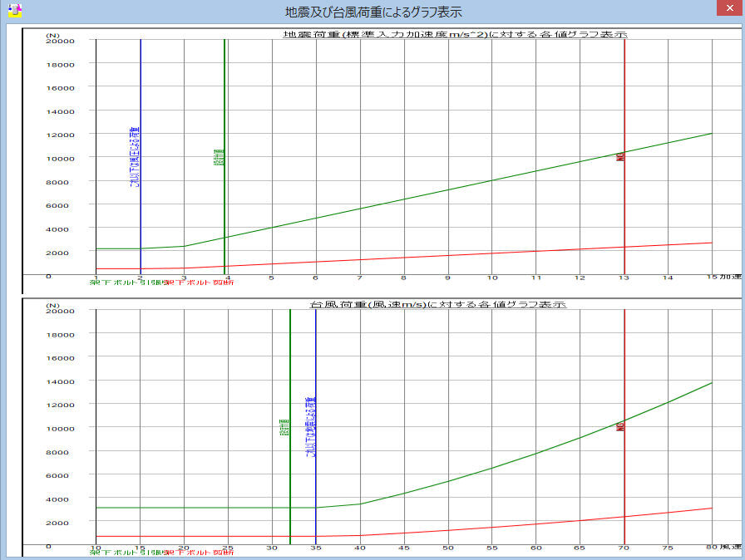Click the green 設計値 marker in the earthquake graph
Image resolution: width=745 pixels, height=560 pixels.
[219, 158]
